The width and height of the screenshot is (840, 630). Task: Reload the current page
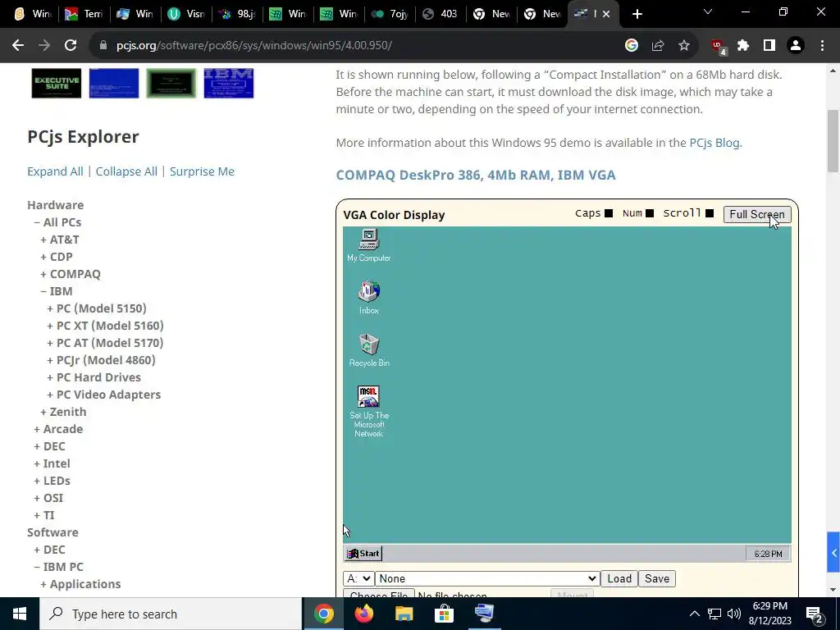click(x=71, y=46)
